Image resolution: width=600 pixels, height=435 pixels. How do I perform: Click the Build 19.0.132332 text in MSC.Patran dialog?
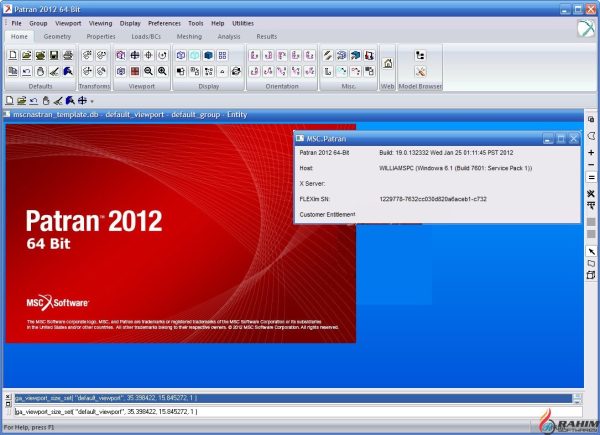pos(446,153)
